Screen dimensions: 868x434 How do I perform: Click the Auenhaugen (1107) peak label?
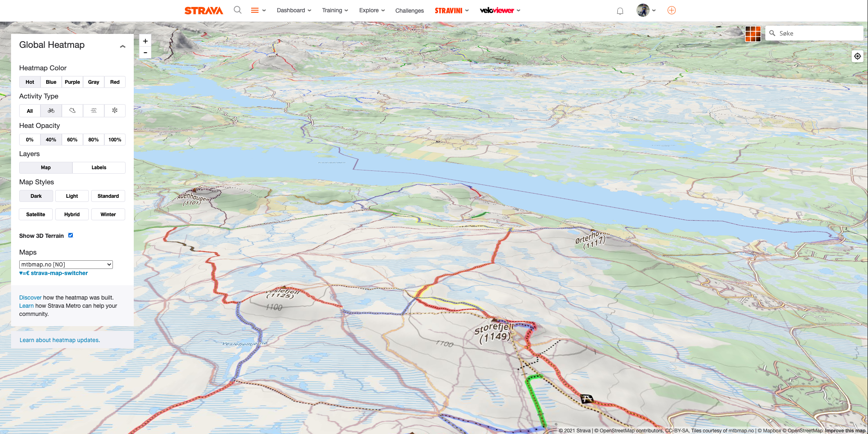[193, 199]
